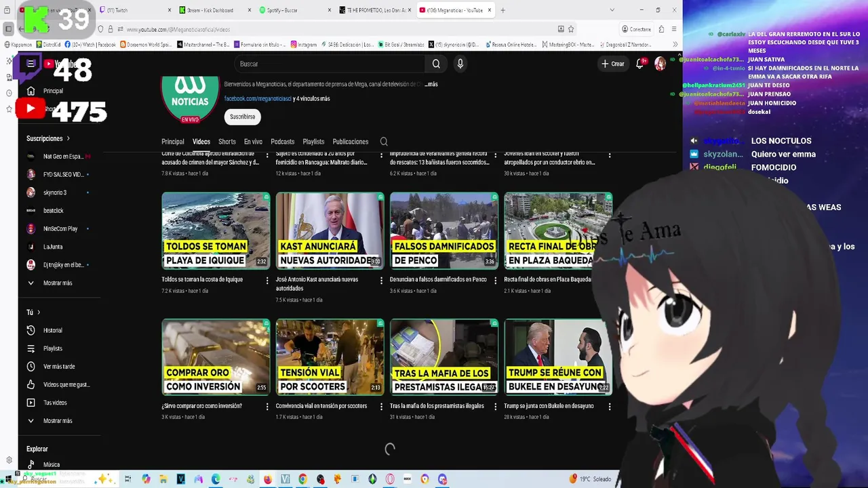The width and height of the screenshot is (868, 488).
Task: Focus the Buscar search field
Action: (x=331, y=64)
